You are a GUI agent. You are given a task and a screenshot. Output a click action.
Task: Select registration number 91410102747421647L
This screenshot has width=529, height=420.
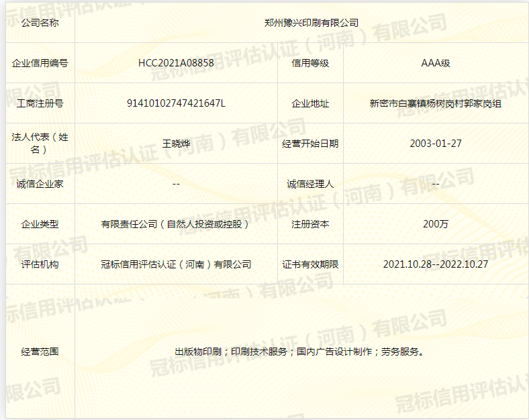pos(176,103)
